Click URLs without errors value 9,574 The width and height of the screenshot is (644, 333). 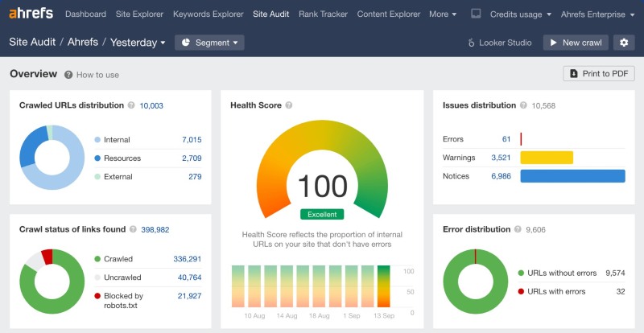(x=615, y=273)
